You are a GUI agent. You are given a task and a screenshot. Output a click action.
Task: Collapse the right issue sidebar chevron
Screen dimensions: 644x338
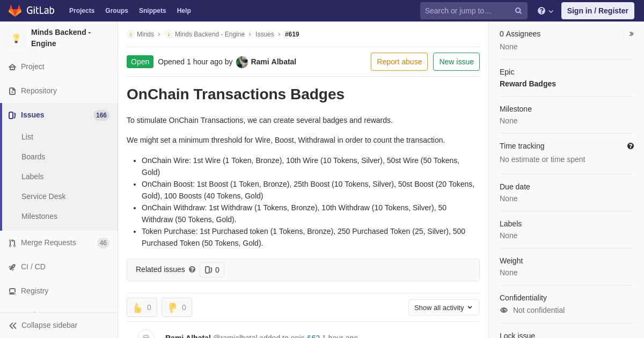tap(631, 34)
